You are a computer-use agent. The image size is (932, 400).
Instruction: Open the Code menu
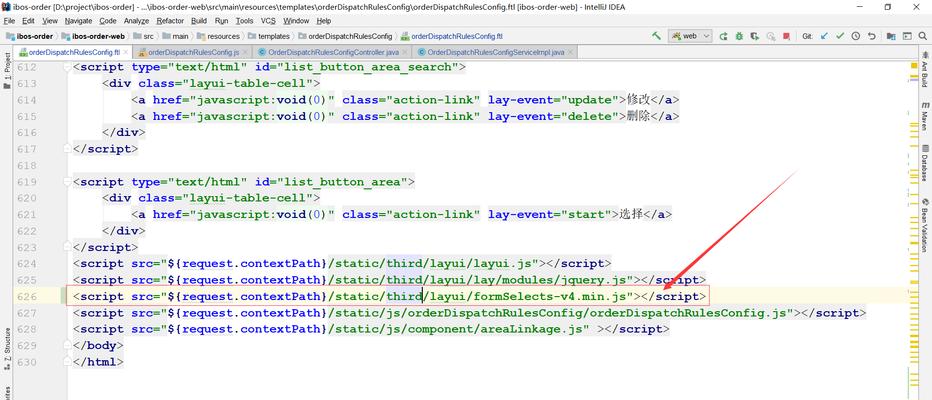click(x=108, y=21)
